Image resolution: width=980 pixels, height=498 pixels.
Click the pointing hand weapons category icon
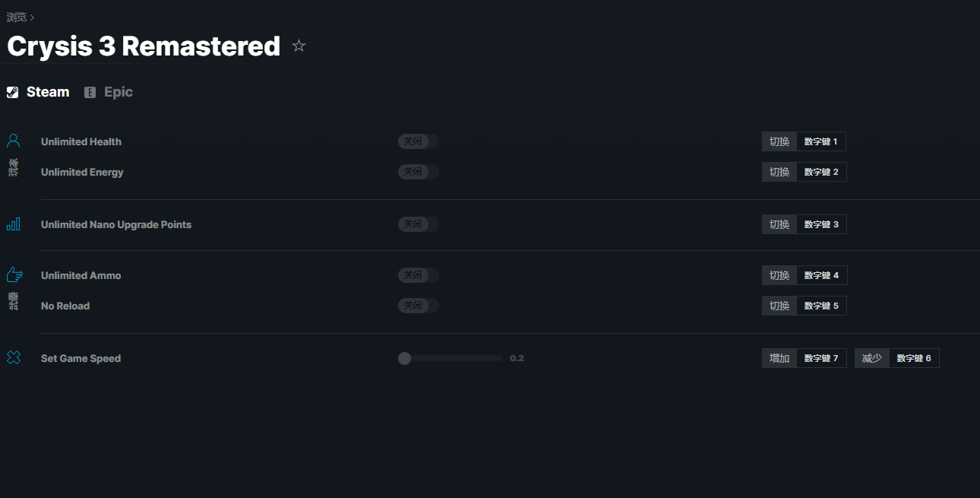pos(14,274)
